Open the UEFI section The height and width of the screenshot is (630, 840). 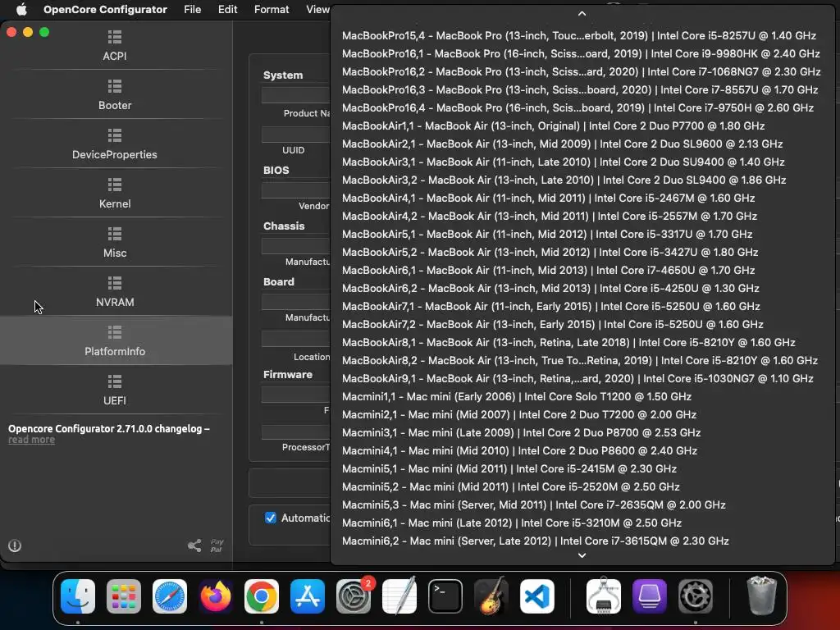click(x=115, y=390)
